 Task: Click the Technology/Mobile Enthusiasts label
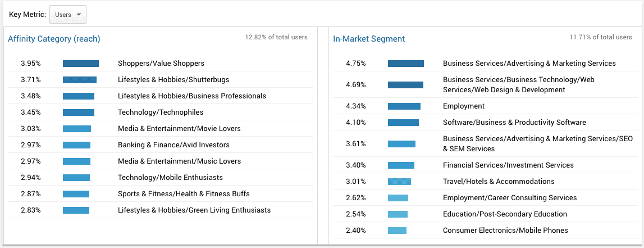[170, 178]
